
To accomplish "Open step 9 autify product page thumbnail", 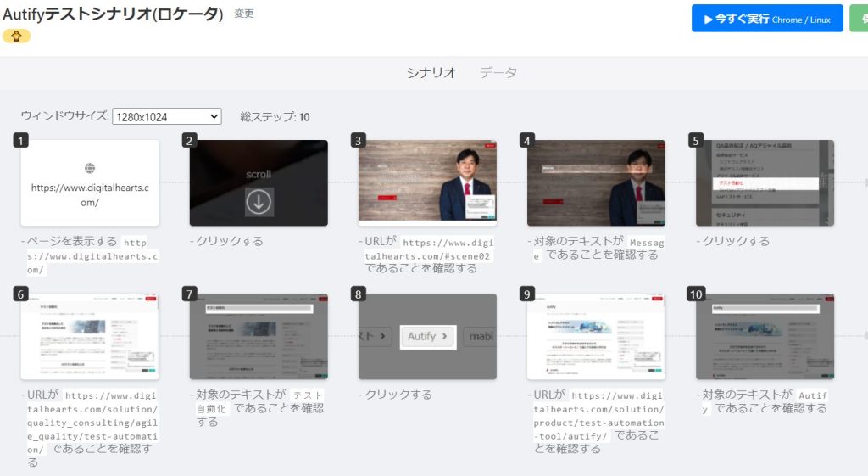I will tap(596, 336).
